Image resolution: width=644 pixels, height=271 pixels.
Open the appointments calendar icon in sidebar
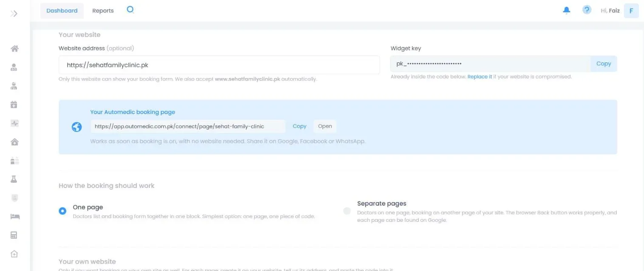pos(14,104)
